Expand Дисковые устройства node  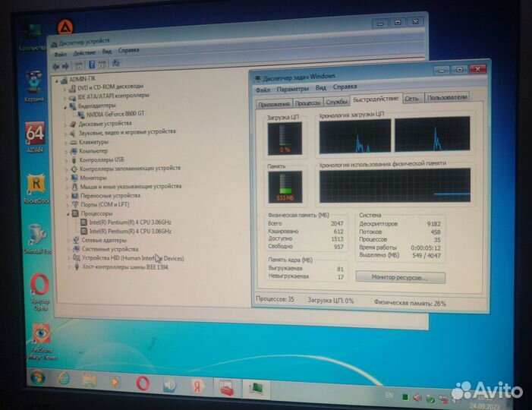coord(65,125)
